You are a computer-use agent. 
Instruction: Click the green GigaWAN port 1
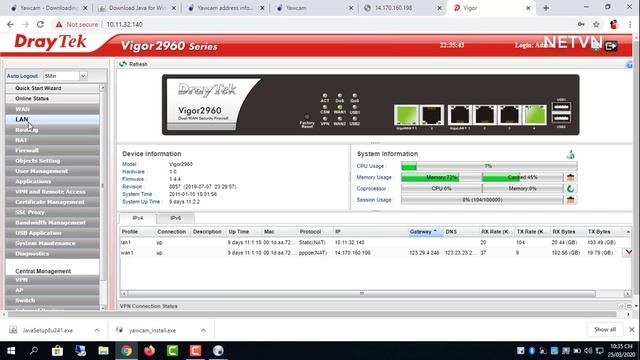point(406,115)
